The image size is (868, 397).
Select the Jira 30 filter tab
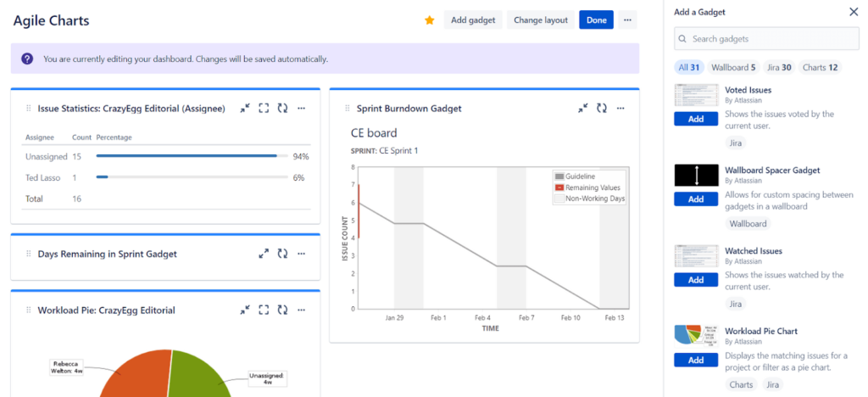(779, 68)
